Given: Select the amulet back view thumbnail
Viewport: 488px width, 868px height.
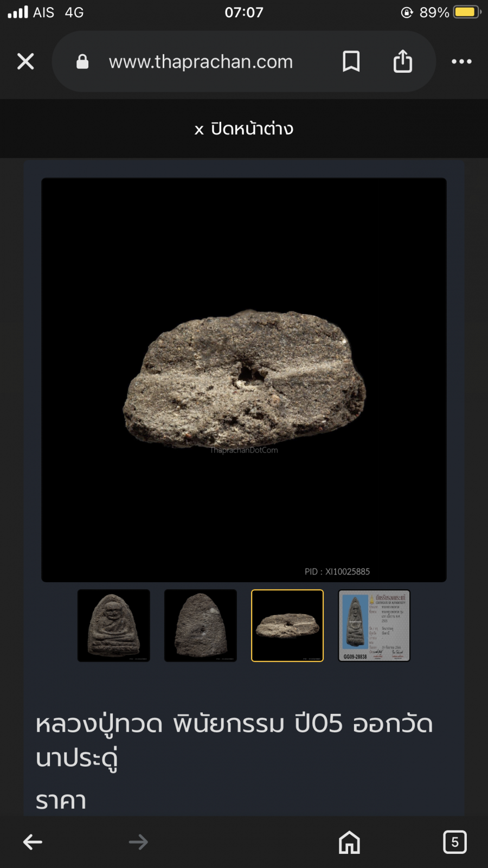Looking at the screenshot, I should pos(201,626).
